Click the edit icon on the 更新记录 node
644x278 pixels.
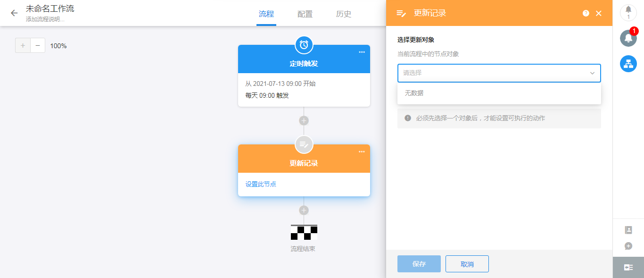[304, 145]
